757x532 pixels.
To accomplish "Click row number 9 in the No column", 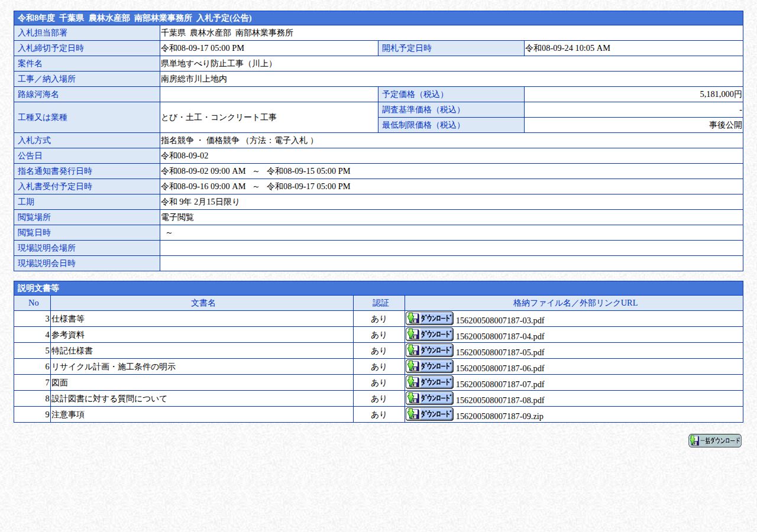I will [x=47, y=415].
